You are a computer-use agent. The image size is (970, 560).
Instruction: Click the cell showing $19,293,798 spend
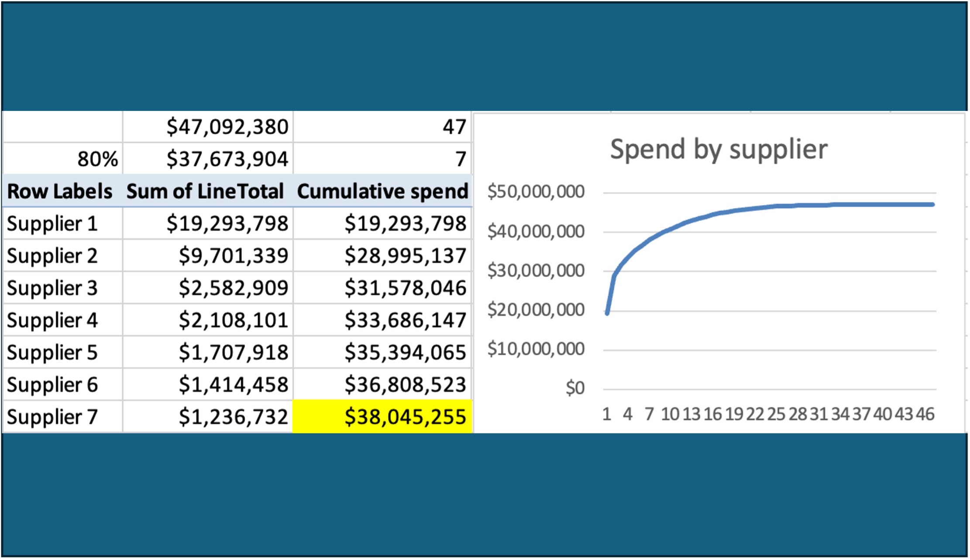click(227, 223)
